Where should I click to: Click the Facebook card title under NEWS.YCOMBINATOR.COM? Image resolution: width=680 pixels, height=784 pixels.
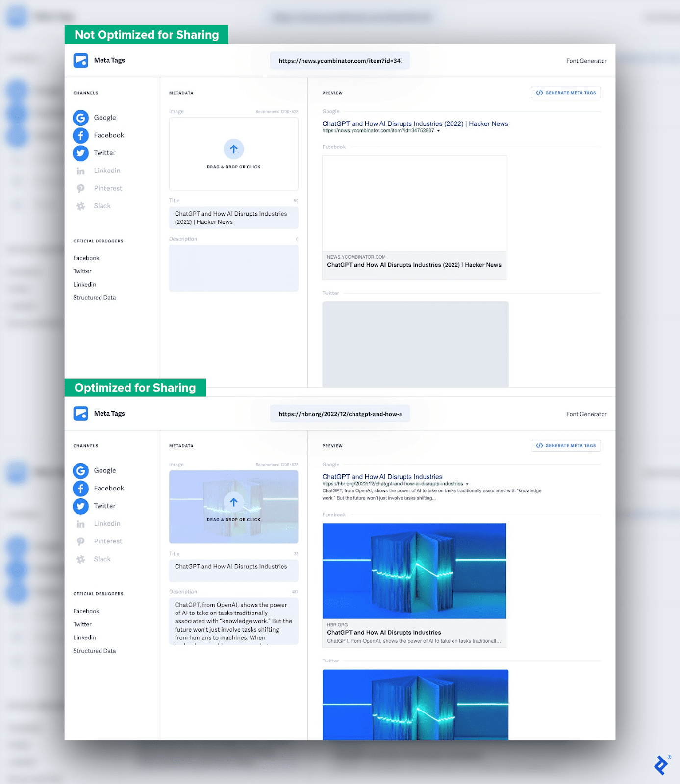414,265
